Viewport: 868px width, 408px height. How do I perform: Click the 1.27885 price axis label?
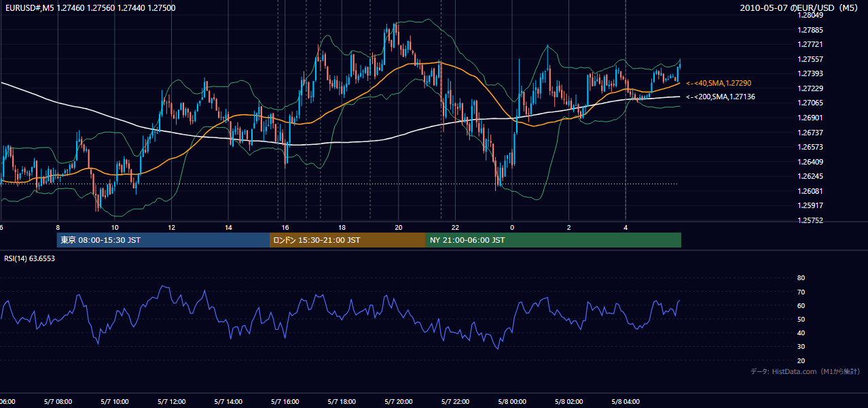tap(810, 30)
